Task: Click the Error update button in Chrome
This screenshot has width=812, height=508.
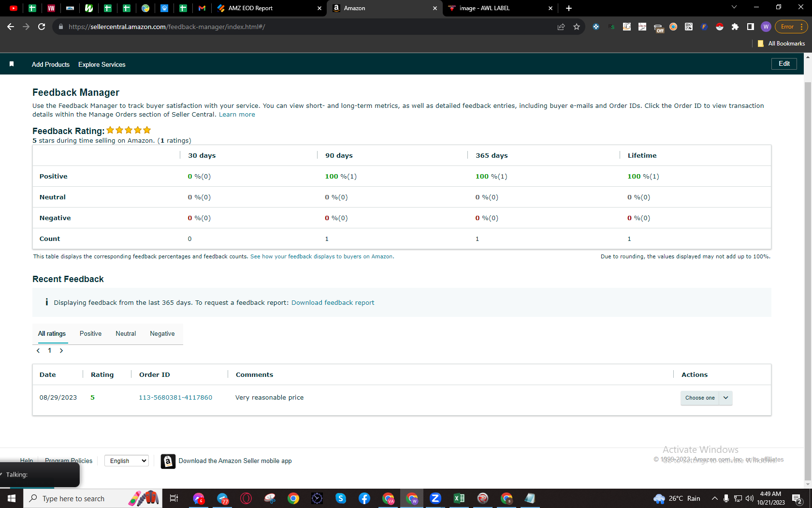Action: [791, 27]
